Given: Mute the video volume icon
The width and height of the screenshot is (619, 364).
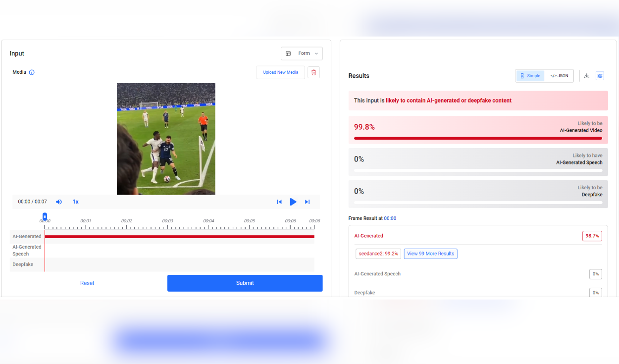Looking at the screenshot, I should (59, 202).
